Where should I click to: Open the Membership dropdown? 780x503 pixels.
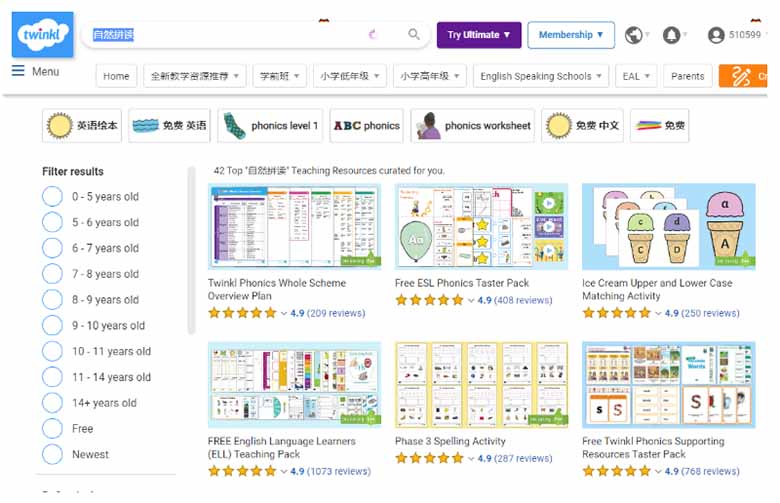[x=571, y=35]
